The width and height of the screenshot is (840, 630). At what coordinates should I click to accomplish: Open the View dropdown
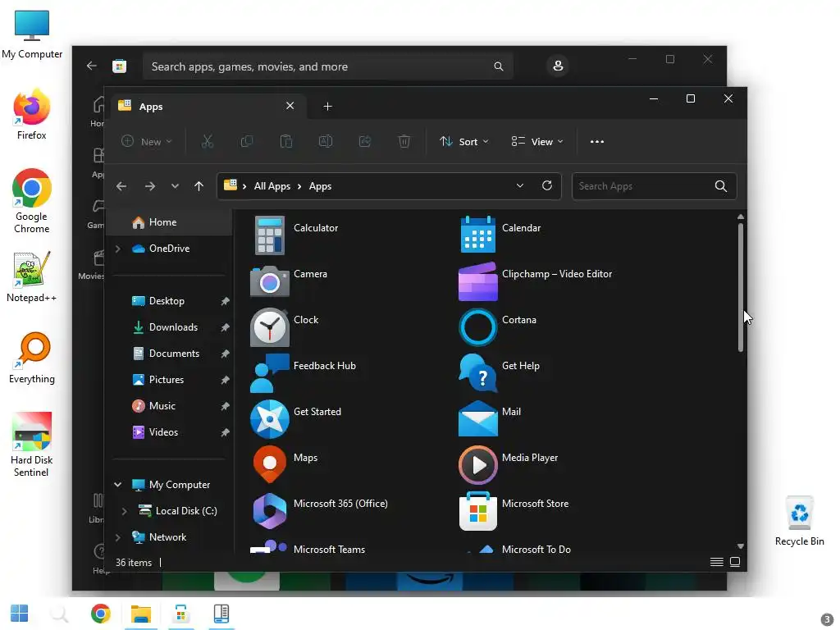click(x=537, y=141)
